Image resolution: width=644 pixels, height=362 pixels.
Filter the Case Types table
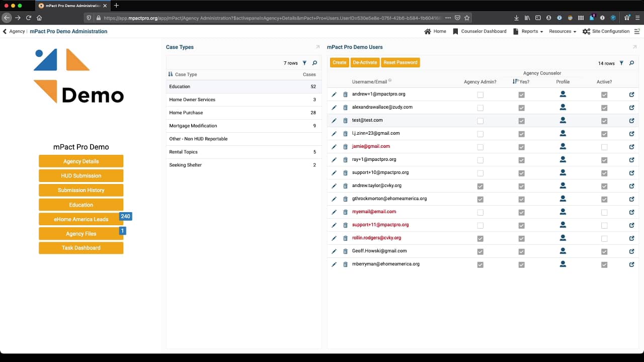pos(304,63)
